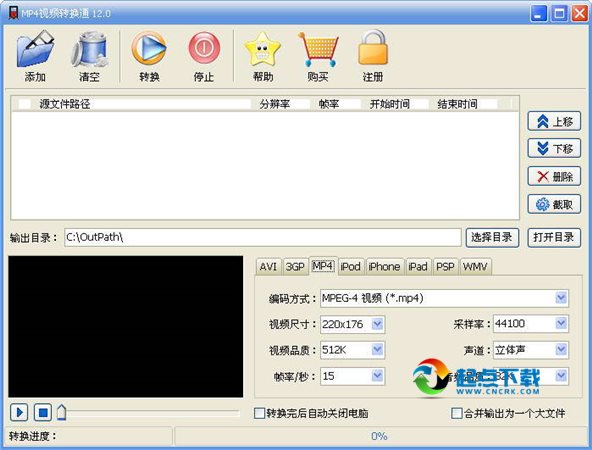
Task: Click the 清空 (Clear) trash icon
Action: (x=90, y=49)
